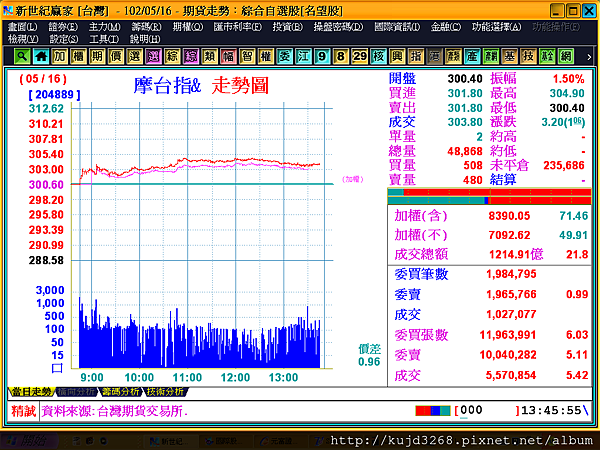Click the green 網 toolbar icon
Image resolution: width=600 pixels, height=450 pixels.
(566, 57)
